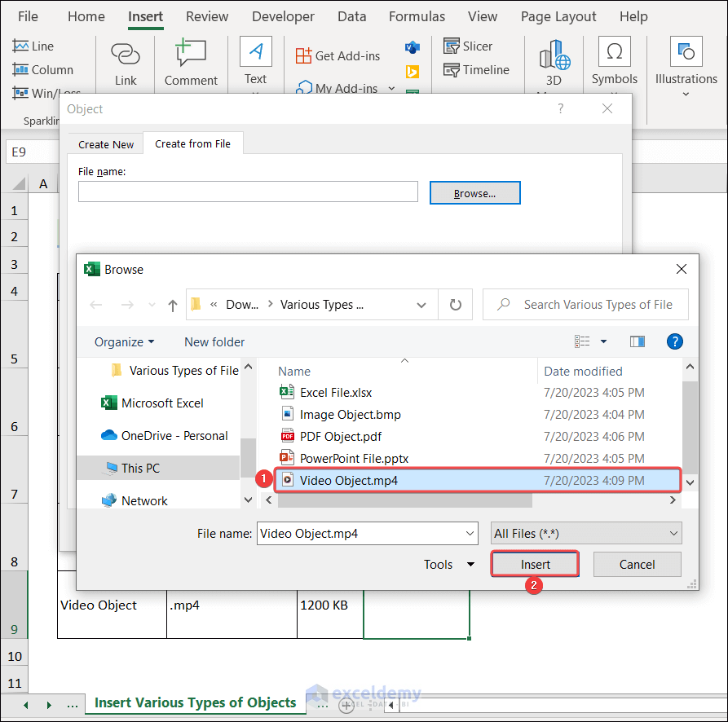Insert a Timeline filter
Image resolution: width=728 pixels, height=722 pixels.
(x=476, y=69)
